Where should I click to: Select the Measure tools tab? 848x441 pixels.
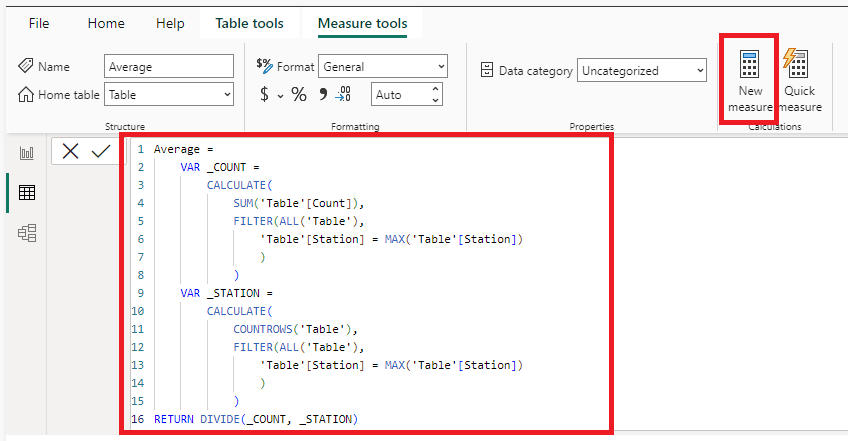coord(362,23)
